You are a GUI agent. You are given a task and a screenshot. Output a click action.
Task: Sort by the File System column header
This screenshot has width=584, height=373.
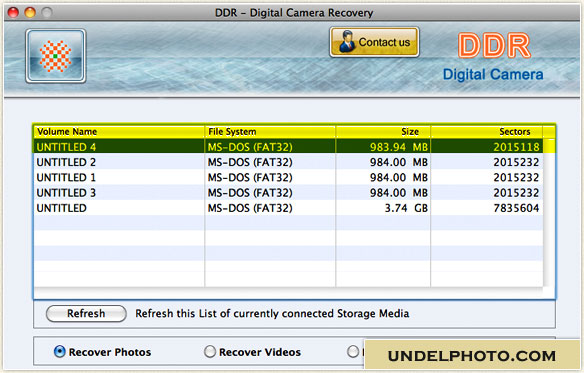coord(270,132)
